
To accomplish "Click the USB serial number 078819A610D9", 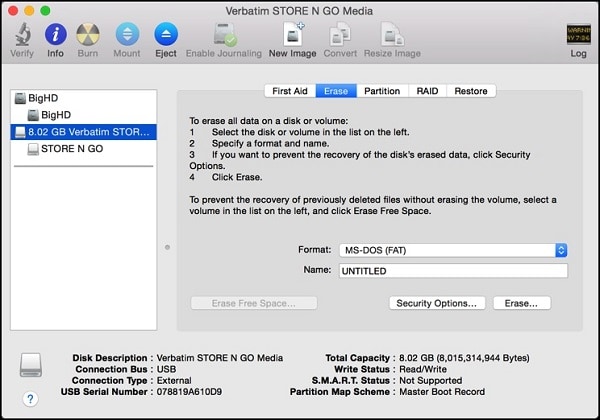I will tap(189, 392).
